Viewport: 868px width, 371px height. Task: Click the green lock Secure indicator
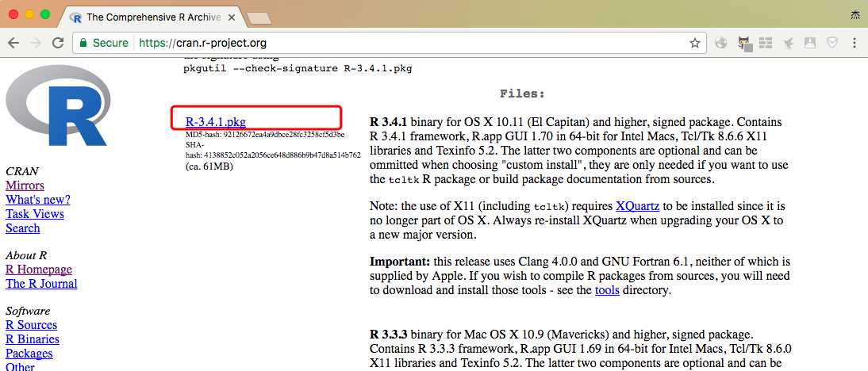pyautogui.click(x=103, y=43)
